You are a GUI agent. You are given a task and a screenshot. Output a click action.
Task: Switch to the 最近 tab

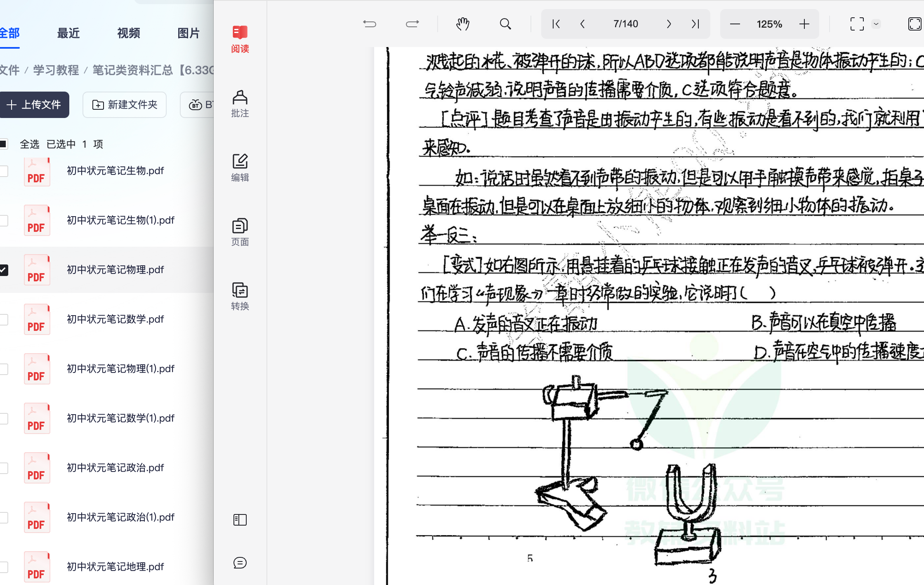(68, 33)
